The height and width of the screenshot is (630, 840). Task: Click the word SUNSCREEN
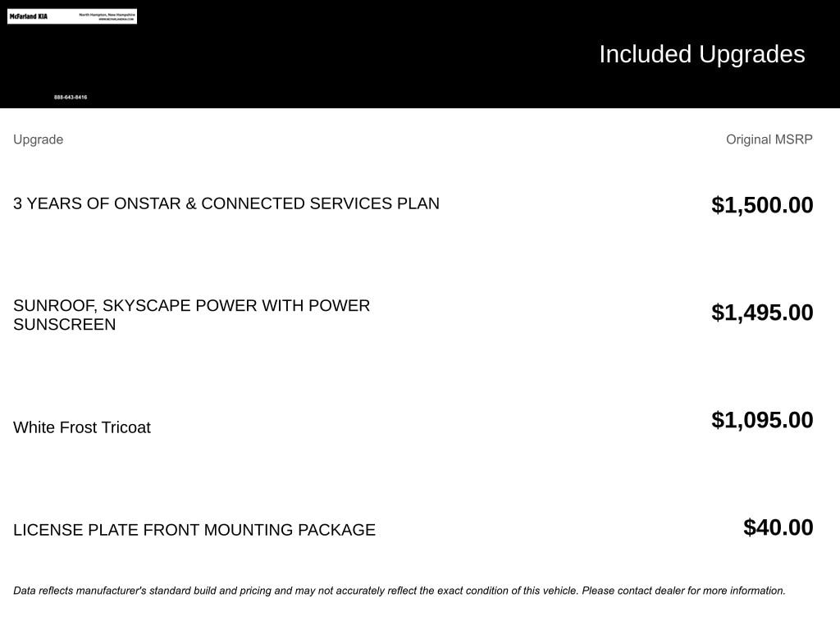coord(64,325)
